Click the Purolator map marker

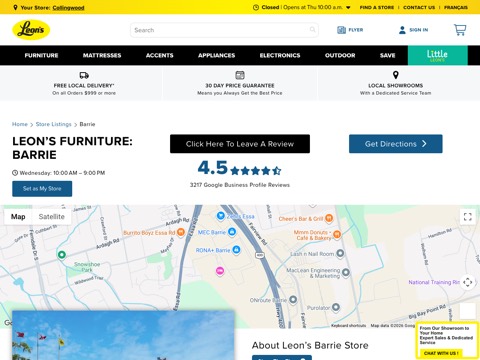(x=336, y=307)
